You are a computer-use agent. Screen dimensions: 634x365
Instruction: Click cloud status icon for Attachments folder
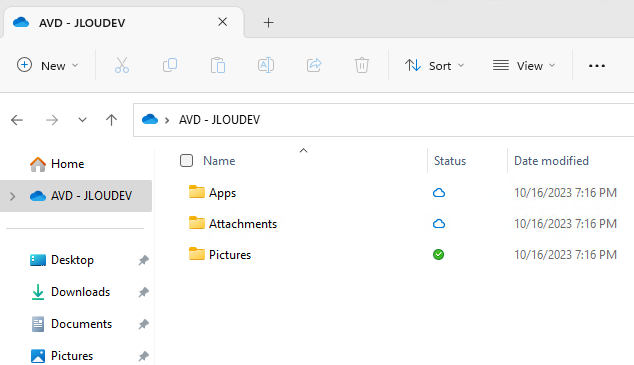tap(439, 224)
